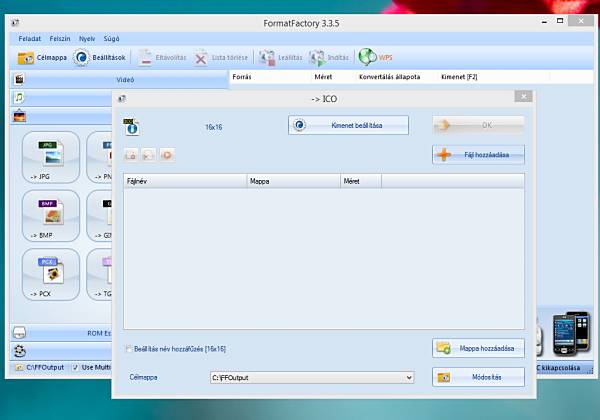Image resolution: width=600 pixels, height=420 pixels.
Task: Expand the audio category with music note
Action: tap(62, 98)
